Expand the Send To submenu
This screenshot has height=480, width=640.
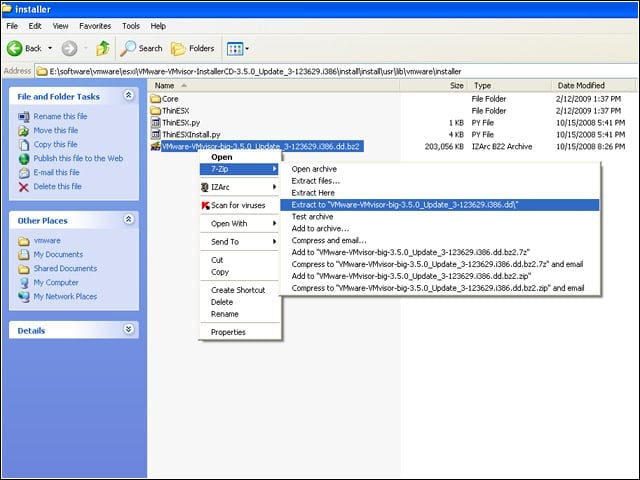(x=239, y=242)
